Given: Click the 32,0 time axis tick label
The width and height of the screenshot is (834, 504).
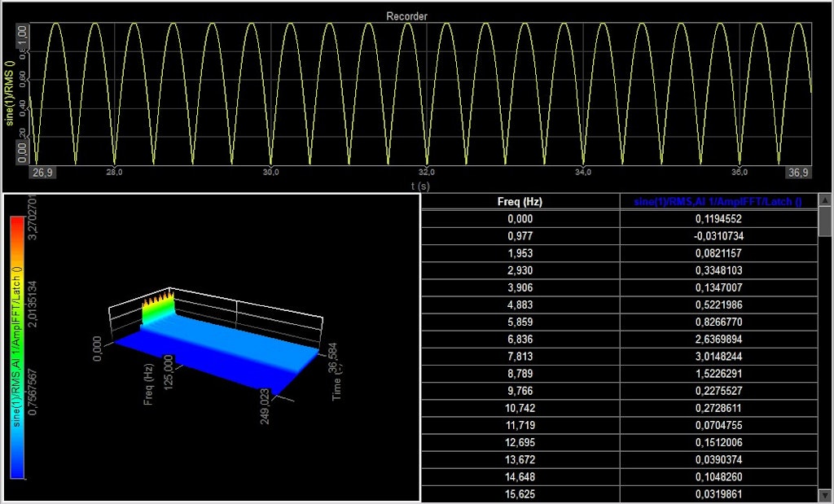Looking at the screenshot, I should pyautogui.click(x=427, y=173).
